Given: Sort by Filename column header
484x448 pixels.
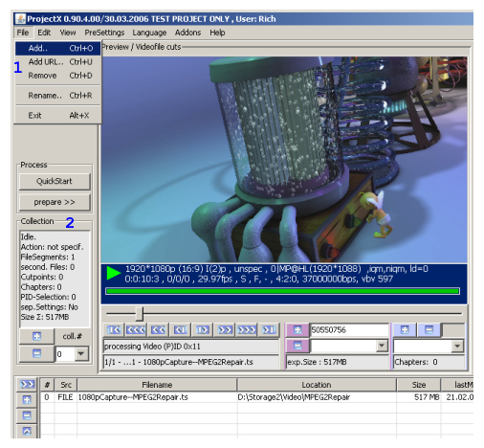Looking at the screenshot, I should click(x=157, y=385).
